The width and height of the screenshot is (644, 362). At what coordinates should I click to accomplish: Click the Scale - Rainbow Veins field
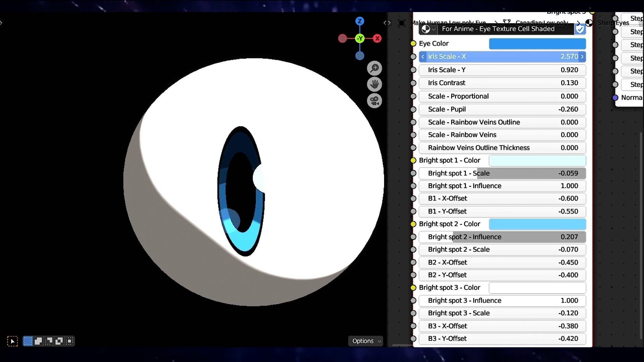(x=502, y=135)
